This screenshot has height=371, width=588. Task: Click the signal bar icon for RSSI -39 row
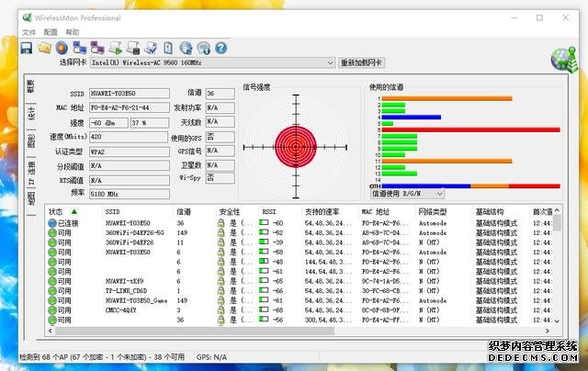coord(264,242)
